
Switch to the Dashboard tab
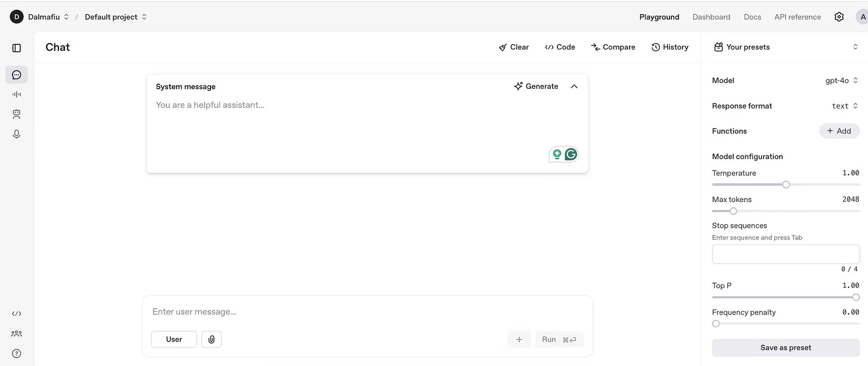(711, 17)
